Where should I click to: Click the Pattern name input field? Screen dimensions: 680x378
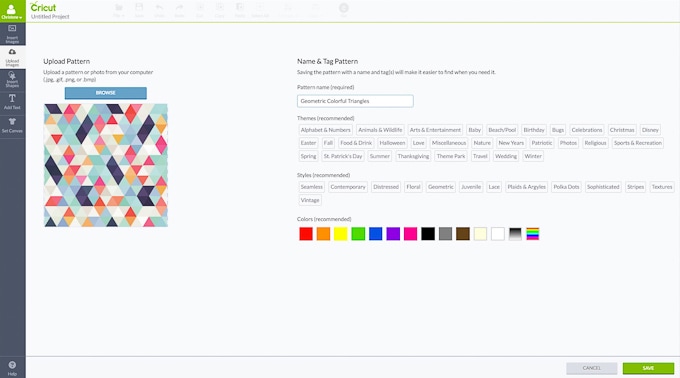[355, 101]
